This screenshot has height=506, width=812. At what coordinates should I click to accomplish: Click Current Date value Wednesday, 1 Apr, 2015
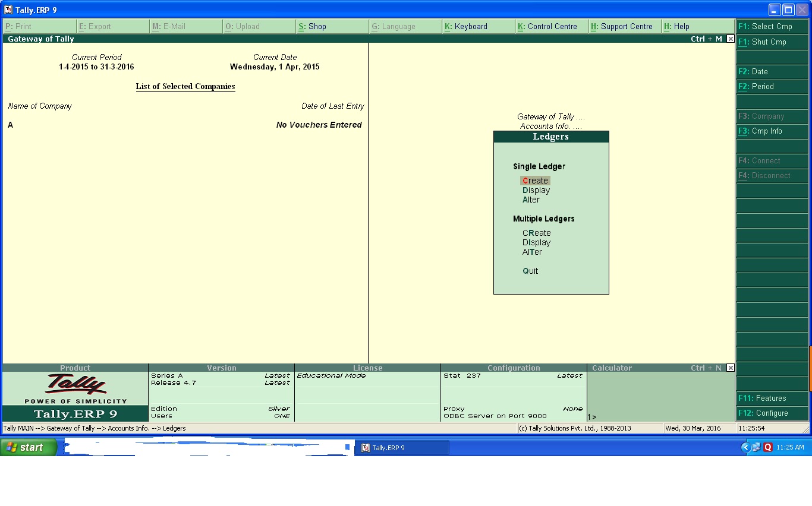coord(275,67)
